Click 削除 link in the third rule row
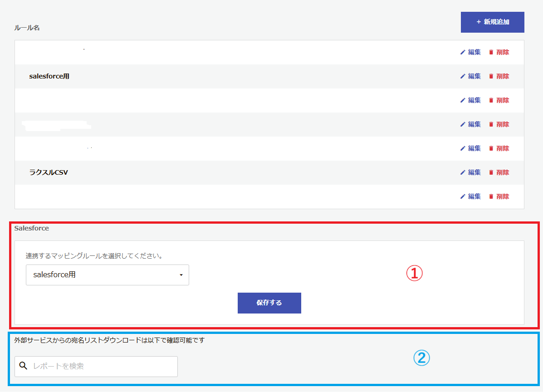Viewport: 543px width, 392px height. click(503, 100)
